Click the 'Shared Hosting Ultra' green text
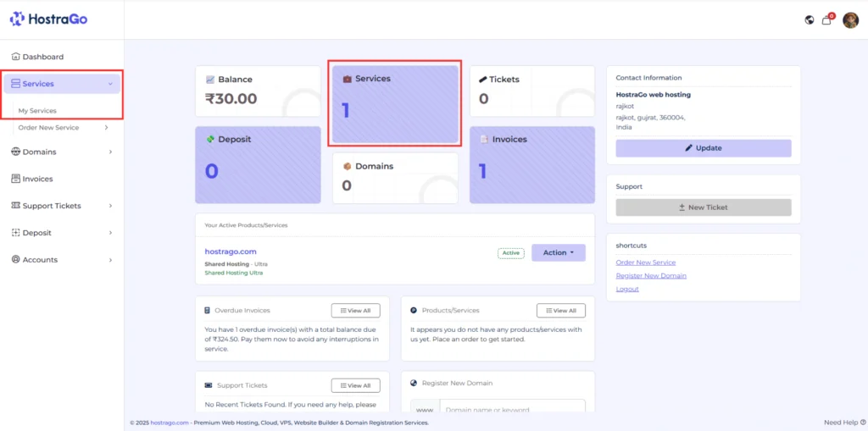This screenshot has width=868, height=431. pos(234,273)
